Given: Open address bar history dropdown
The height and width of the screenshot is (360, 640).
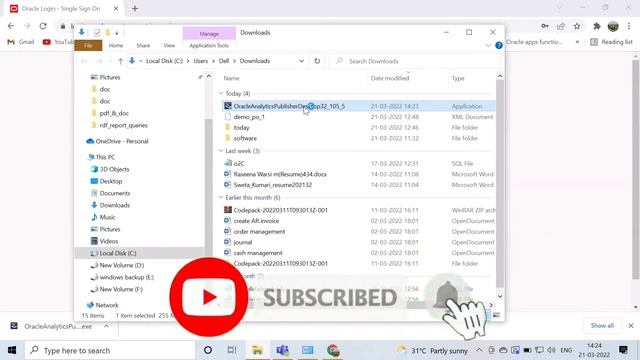Looking at the screenshot, I should pyautogui.click(x=301, y=61).
